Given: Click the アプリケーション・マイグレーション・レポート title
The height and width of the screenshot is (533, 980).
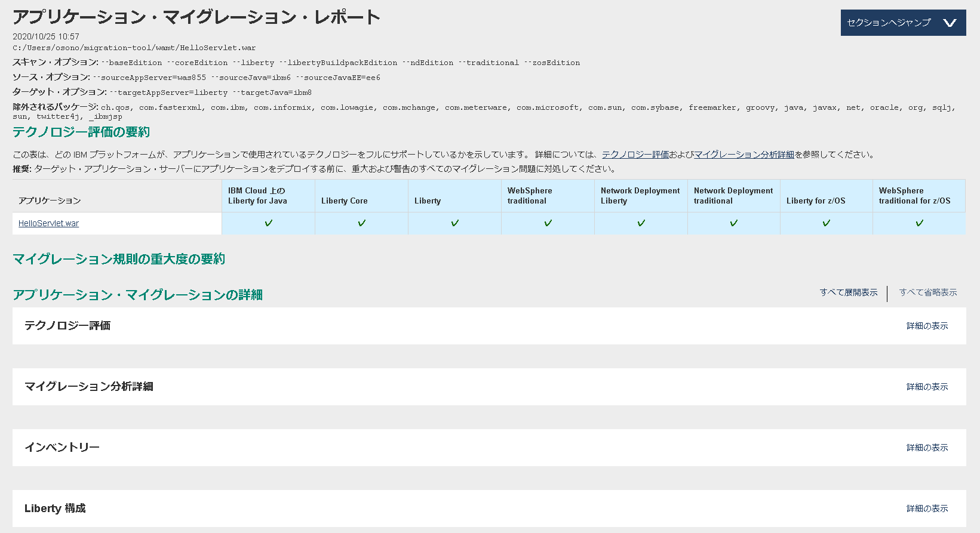Looking at the screenshot, I should (196, 17).
